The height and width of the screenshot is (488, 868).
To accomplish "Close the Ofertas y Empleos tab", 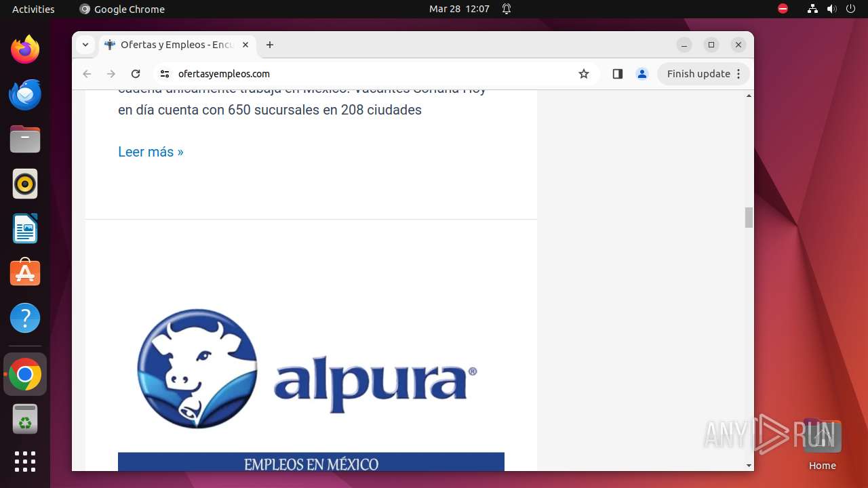I will (245, 45).
